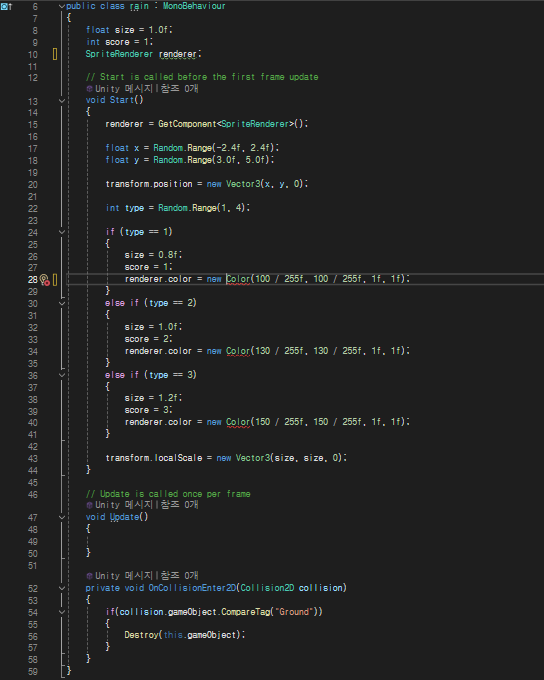The height and width of the screenshot is (680, 544).
Task: Click the yellow change marker on line 28
Action: click(55, 280)
